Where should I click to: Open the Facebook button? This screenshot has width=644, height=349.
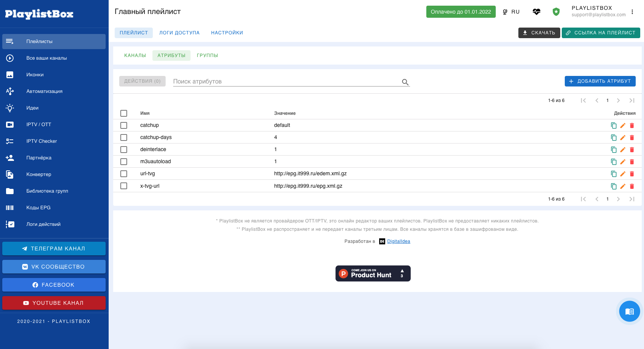54,285
